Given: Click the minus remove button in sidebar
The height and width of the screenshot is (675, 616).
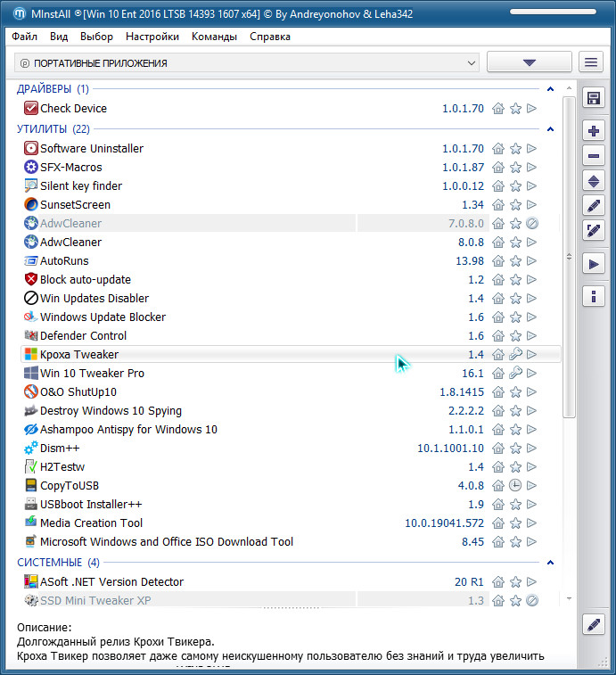Looking at the screenshot, I should pyautogui.click(x=594, y=156).
